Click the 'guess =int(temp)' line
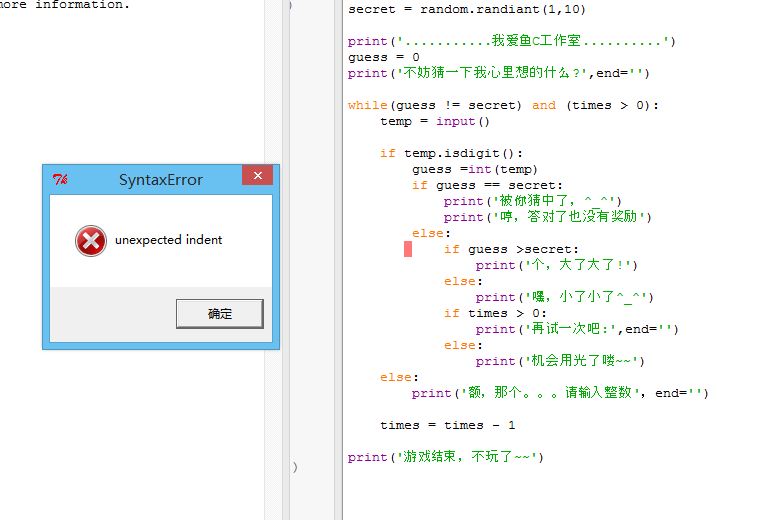This screenshot has width=757, height=520. (x=475, y=169)
